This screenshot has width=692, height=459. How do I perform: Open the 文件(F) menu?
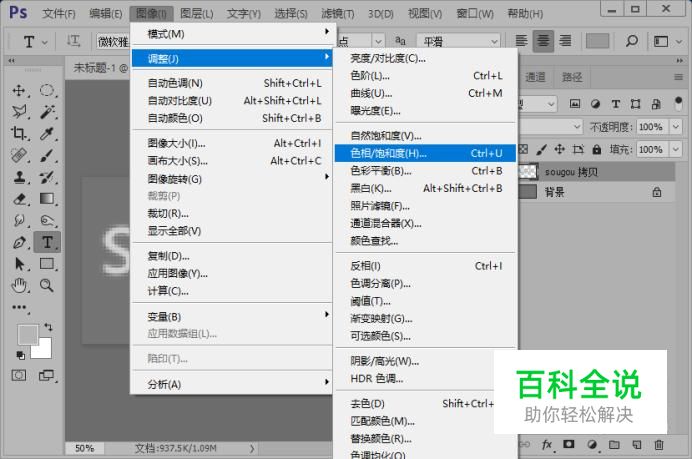pos(59,14)
